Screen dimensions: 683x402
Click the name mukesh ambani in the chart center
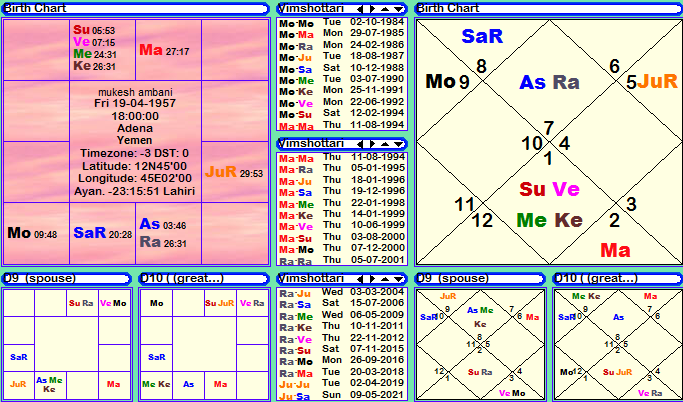135,92
